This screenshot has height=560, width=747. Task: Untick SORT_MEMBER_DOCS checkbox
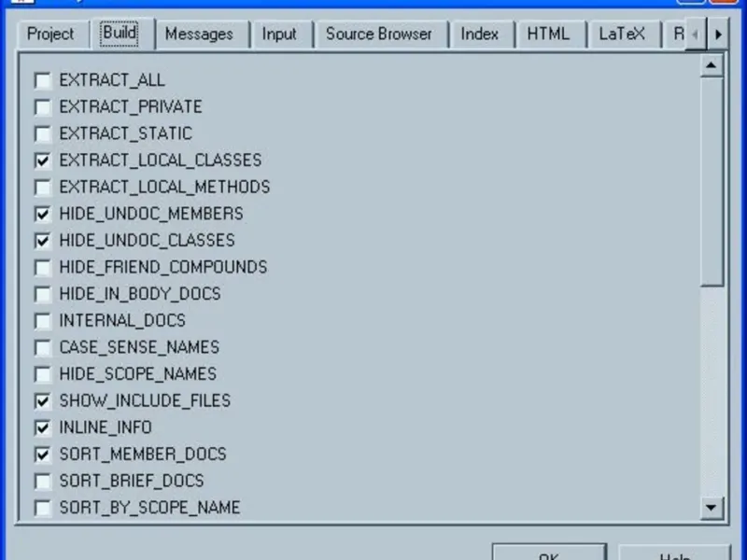tap(43, 455)
